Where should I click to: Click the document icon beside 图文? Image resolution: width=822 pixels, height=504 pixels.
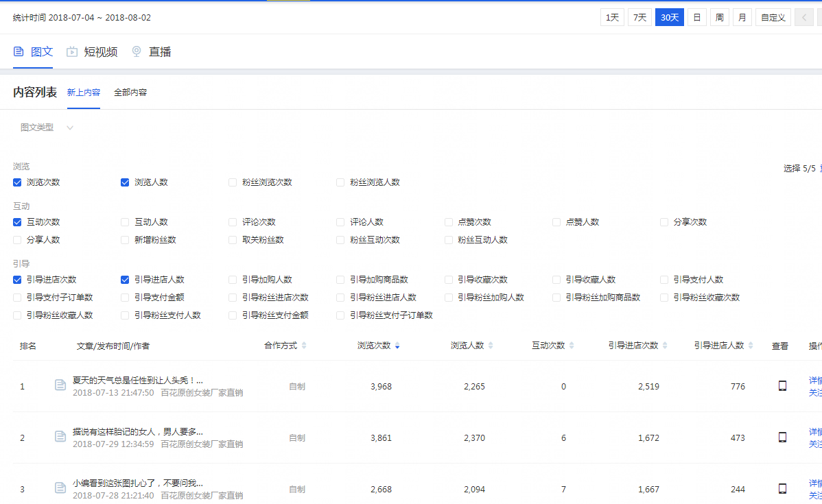(x=19, y=51)
